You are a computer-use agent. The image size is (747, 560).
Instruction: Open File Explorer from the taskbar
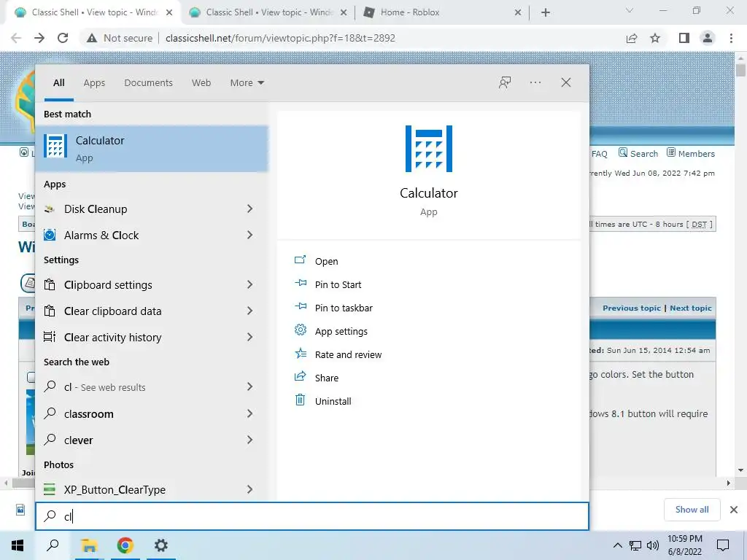(89, 545)
